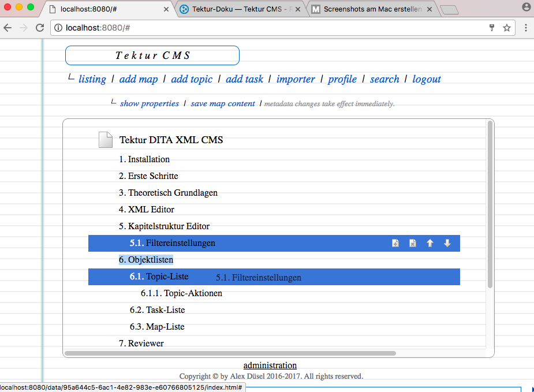This screenshot has width=534, height=392.
Task: Select the '4. XML Editor' chapter entry
Action: (147, 210)
